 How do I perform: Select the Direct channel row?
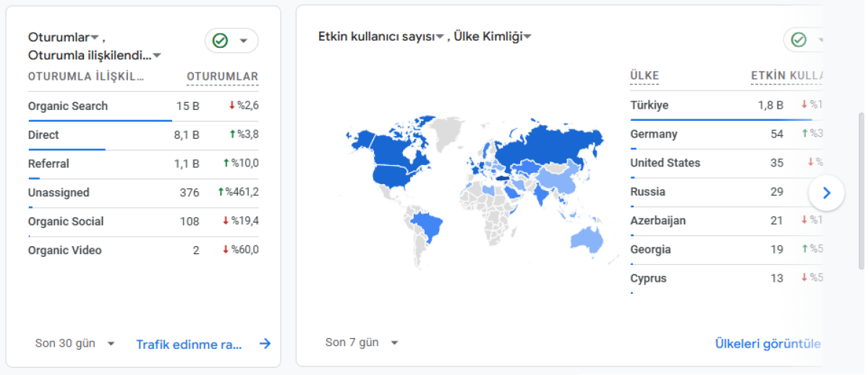point(143,135)
